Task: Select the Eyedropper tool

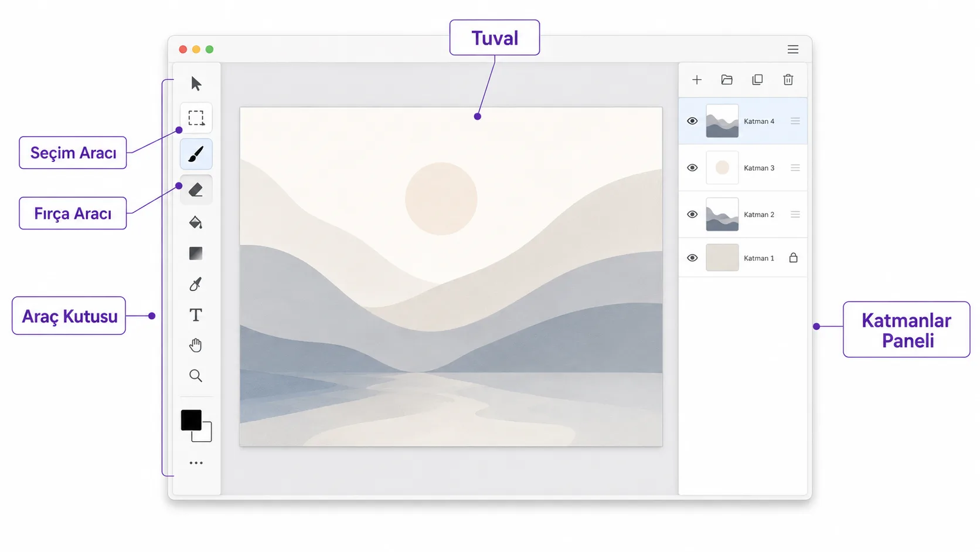Action: (196, 284)
